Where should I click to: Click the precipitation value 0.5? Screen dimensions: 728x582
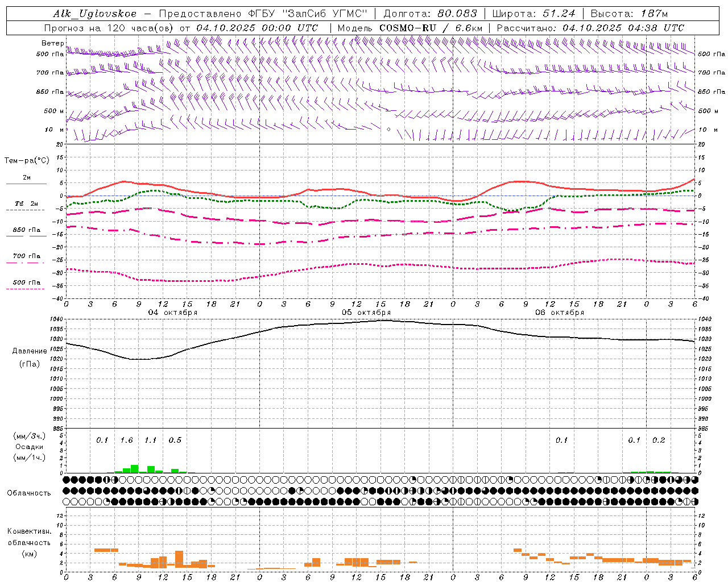pyautogui.click(x=175, y=440)
